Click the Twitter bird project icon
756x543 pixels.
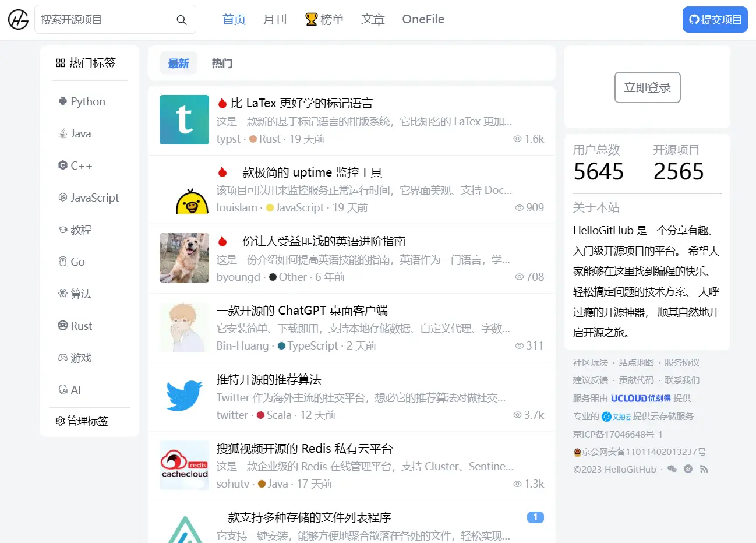tap(184, 396)
